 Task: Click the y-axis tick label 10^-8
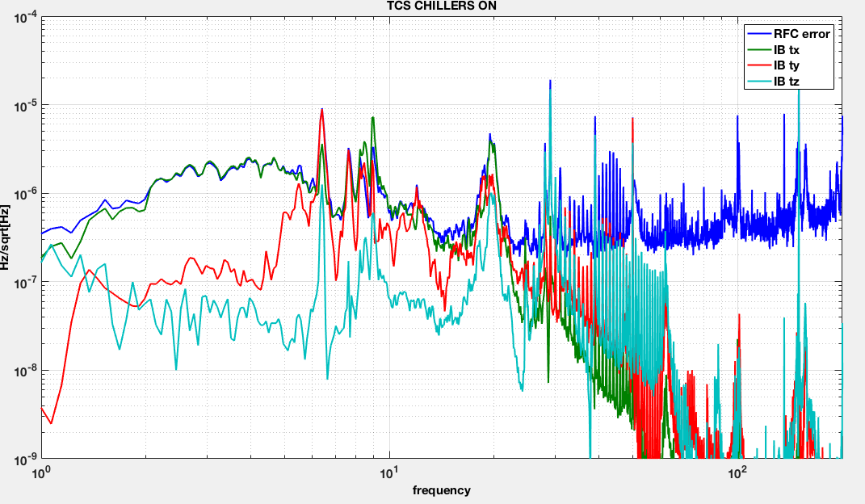click(x=25, y=371)
